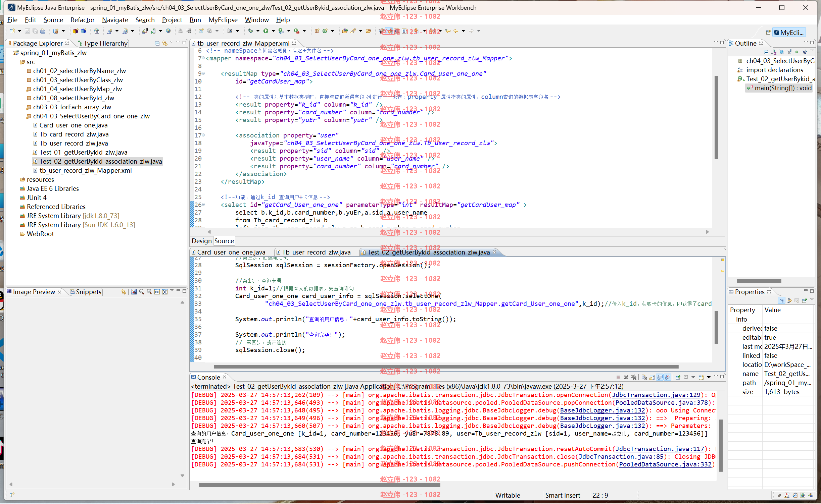
Task: Click the Console horizontal scrollbar thumb
Action: (x=319, y=485)
